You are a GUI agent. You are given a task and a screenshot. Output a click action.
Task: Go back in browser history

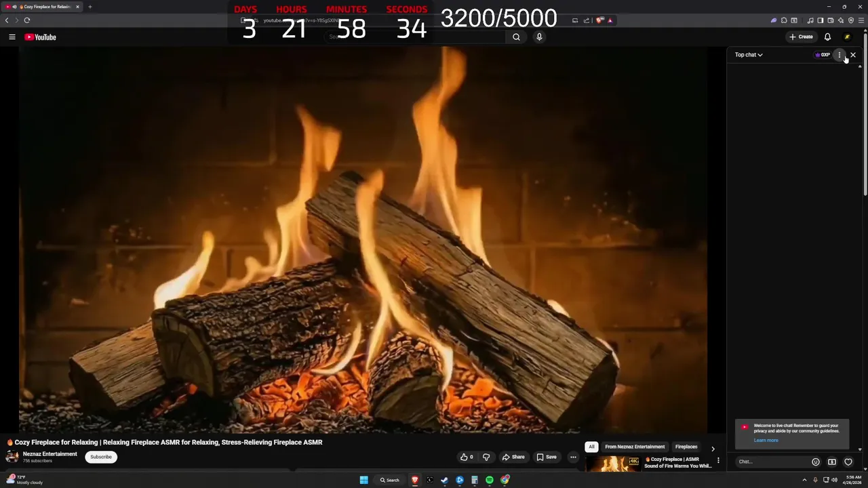tap(7, 20)
